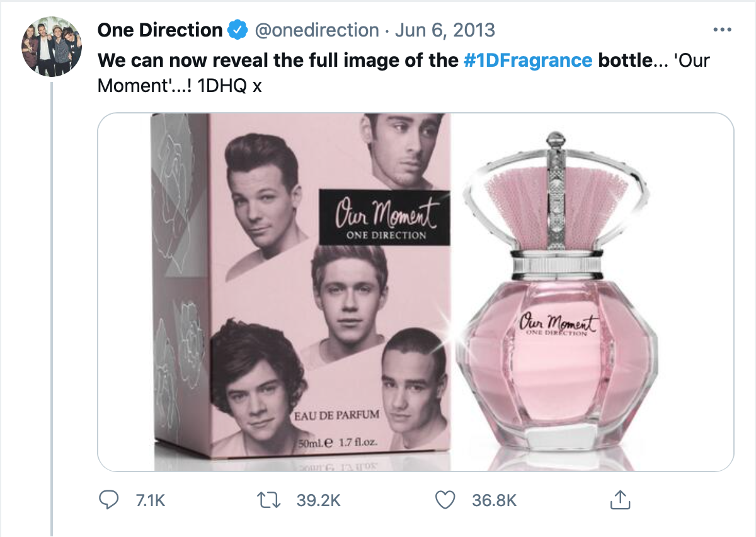Follow the #1DFragrance hashtag

click(527, 61)
